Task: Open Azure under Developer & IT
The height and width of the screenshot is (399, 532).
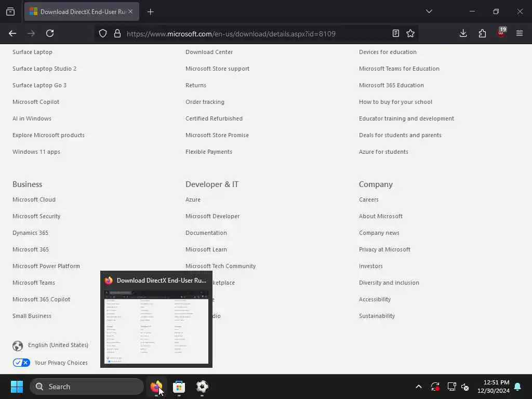Action: (x=193, y=199)
